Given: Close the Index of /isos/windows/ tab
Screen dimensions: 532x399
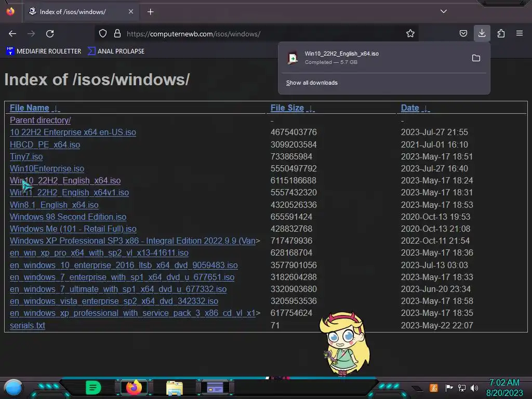Looking at the screenshot, I should click(x=131, y=11).
